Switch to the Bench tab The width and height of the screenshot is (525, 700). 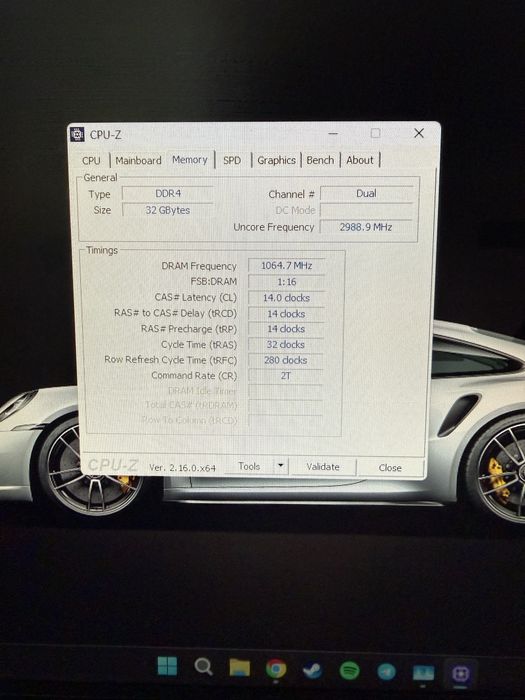(x=320, y=160)
